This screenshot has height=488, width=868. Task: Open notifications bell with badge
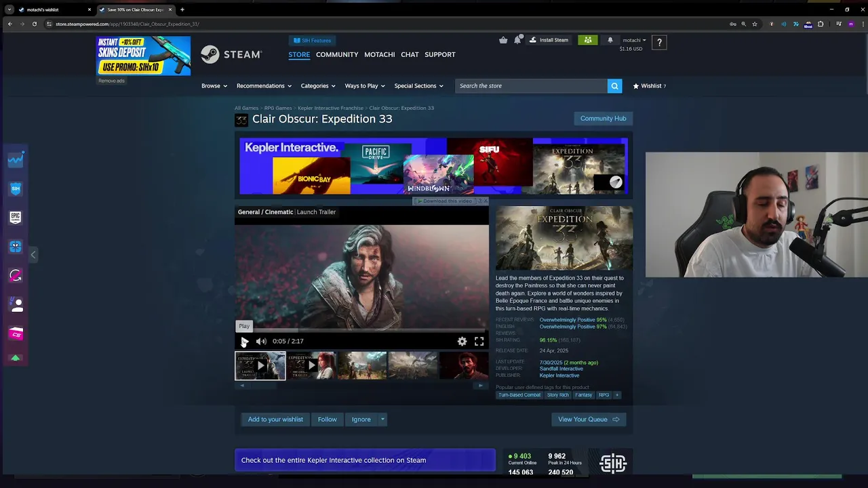tap(518, 39)
